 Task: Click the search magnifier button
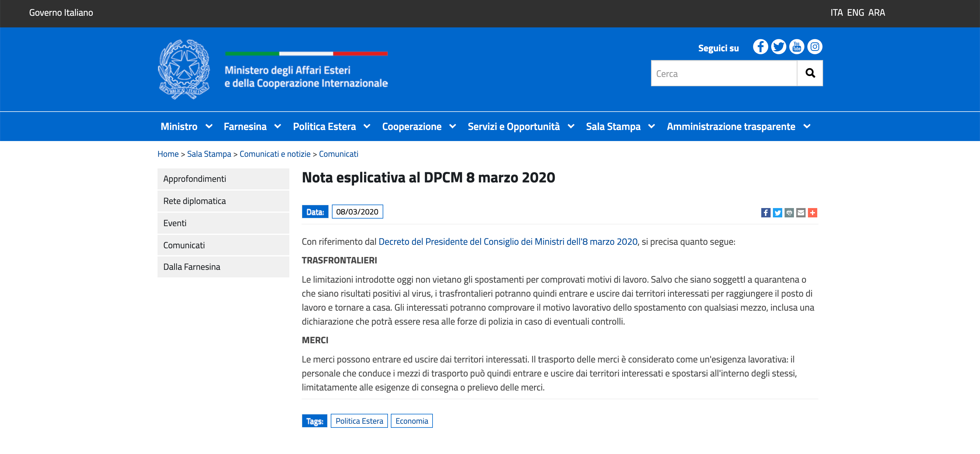coord(810,73)
